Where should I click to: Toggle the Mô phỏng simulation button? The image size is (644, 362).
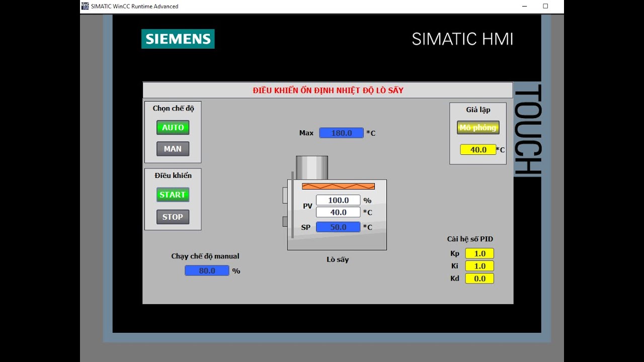click(478, 128)
